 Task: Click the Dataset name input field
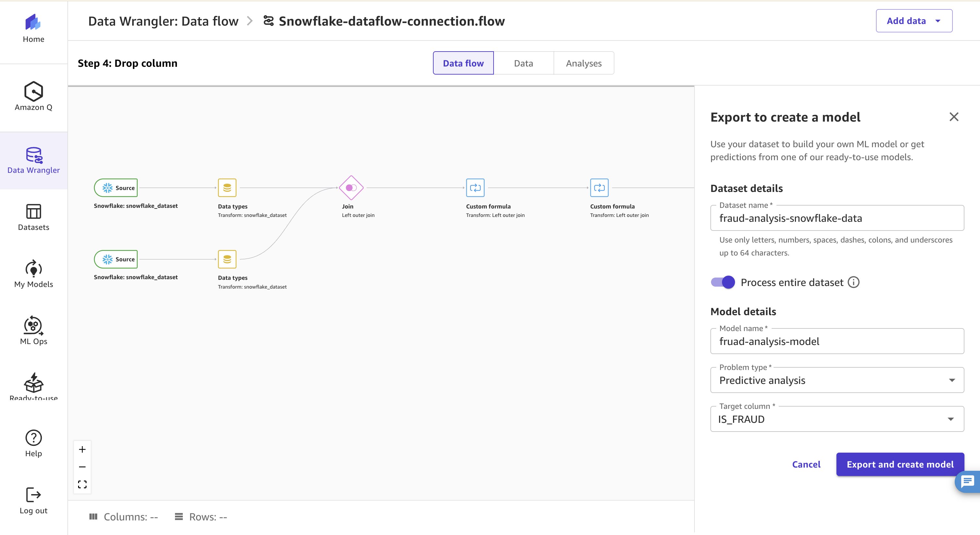click(837, 218)
